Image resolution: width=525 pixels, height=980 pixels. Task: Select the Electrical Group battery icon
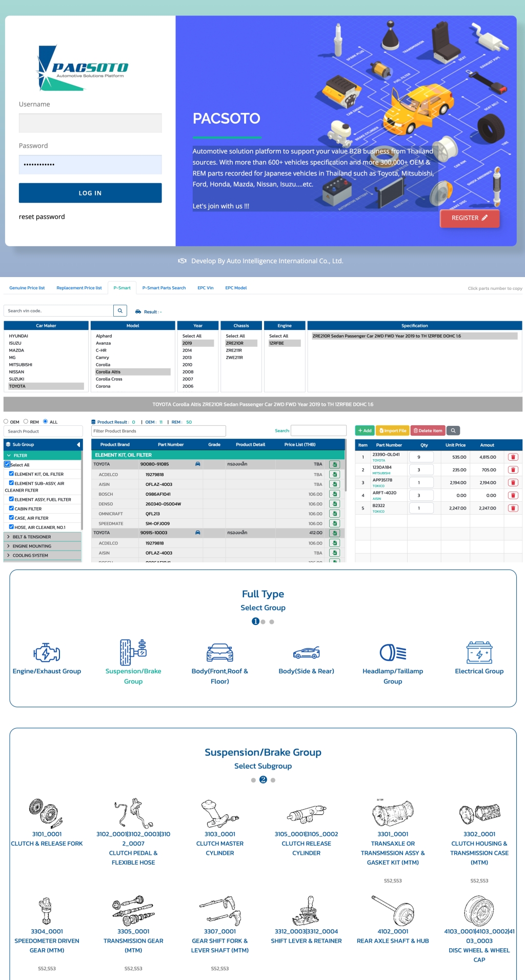coord(479,653)
